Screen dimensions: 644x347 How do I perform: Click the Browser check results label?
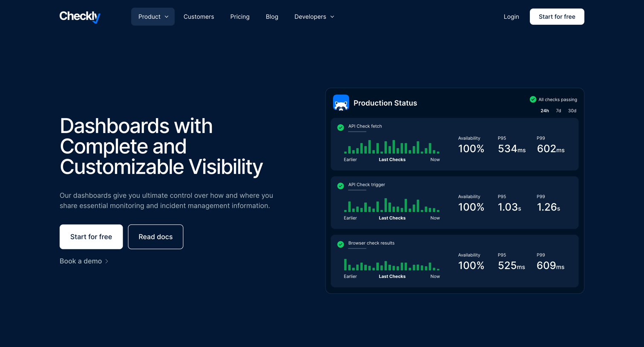click(x=371, y=243)
